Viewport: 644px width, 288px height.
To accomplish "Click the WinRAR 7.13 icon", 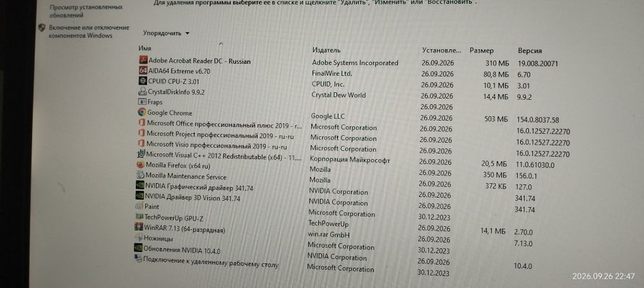I will pos(139,227).
